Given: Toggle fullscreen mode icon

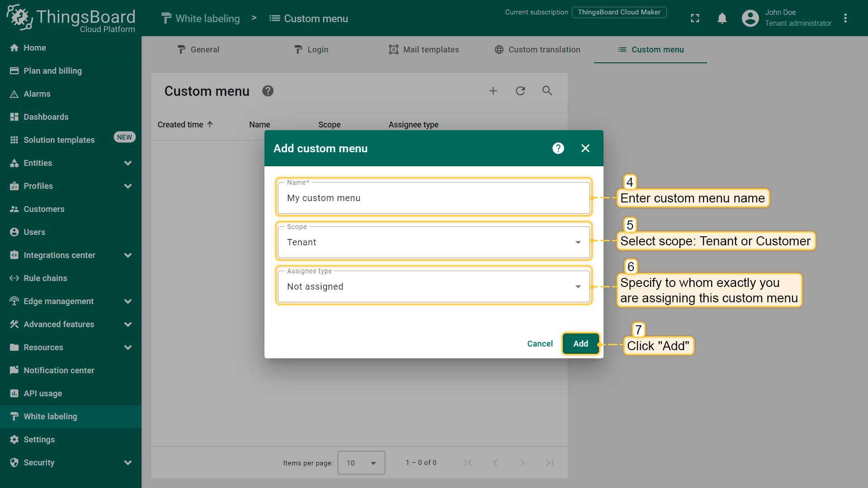Looking at the screenshot, I should coord(695,18).
